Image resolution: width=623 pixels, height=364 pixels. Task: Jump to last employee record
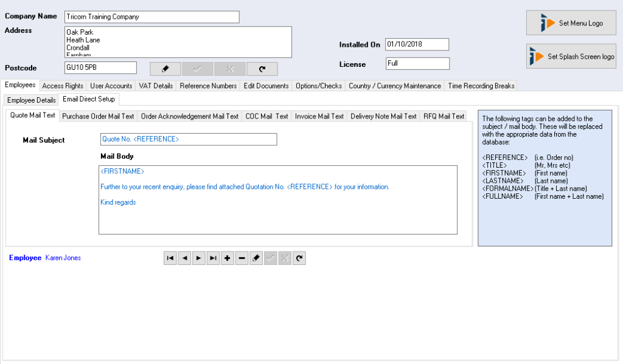click(x=213, y=258)
